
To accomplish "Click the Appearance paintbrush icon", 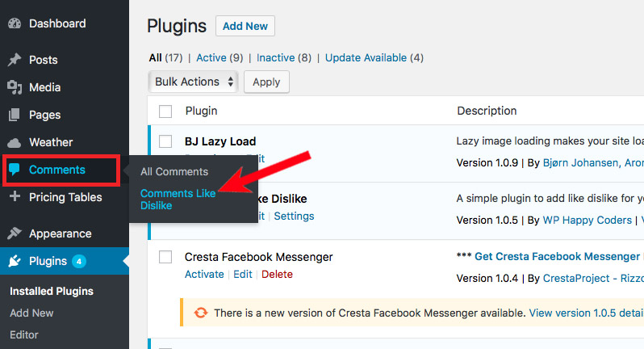I will click(x=15, y=233).
